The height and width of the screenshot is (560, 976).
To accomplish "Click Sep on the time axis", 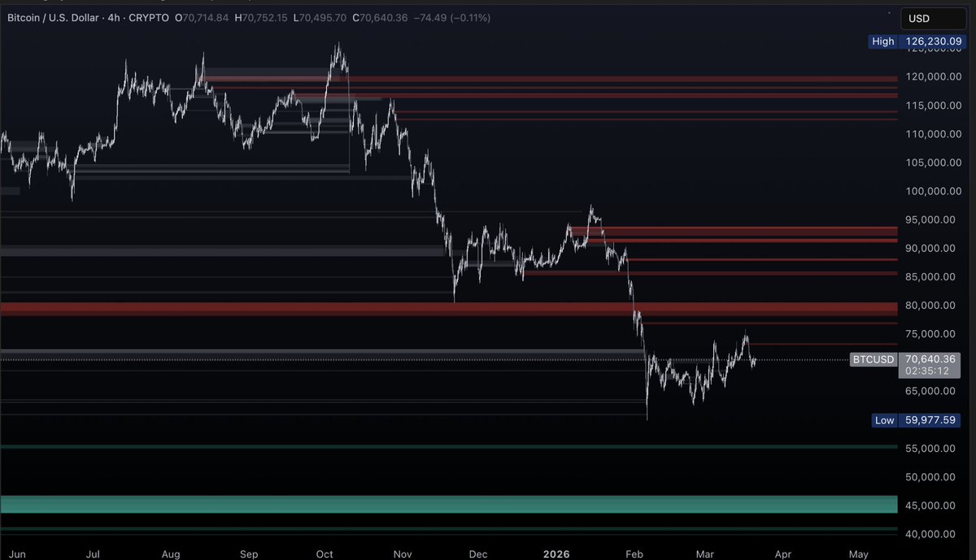I will click(247, 553).
